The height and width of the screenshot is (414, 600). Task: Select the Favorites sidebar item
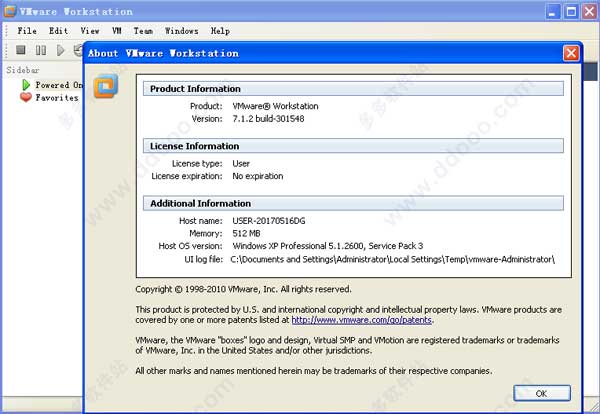(49, 98)
